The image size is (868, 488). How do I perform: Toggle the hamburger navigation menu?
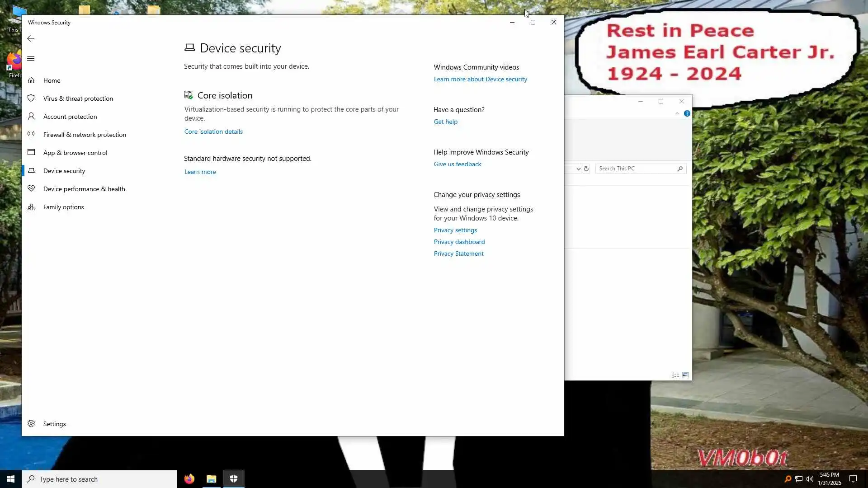pyautogui.click(x=31, y=59)
